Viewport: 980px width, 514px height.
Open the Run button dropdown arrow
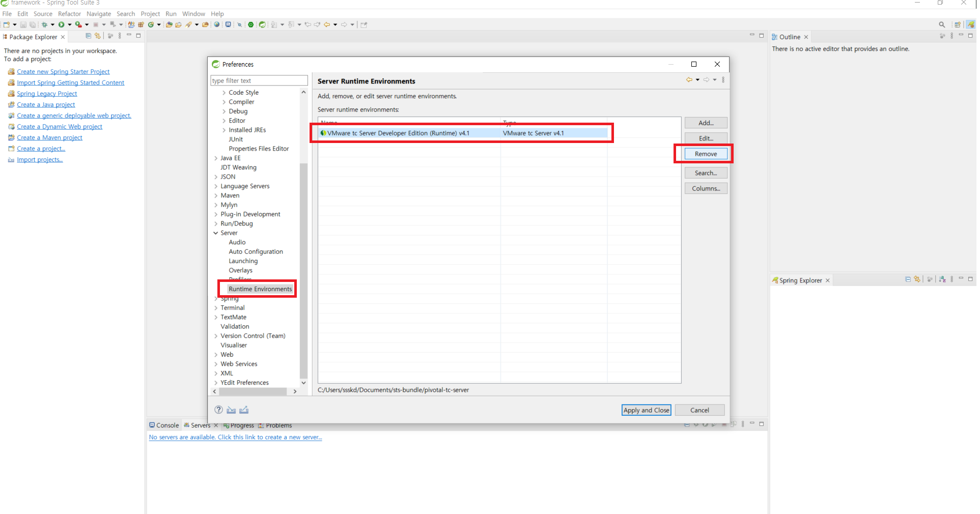pyautogui.click(x=70, y=24)
